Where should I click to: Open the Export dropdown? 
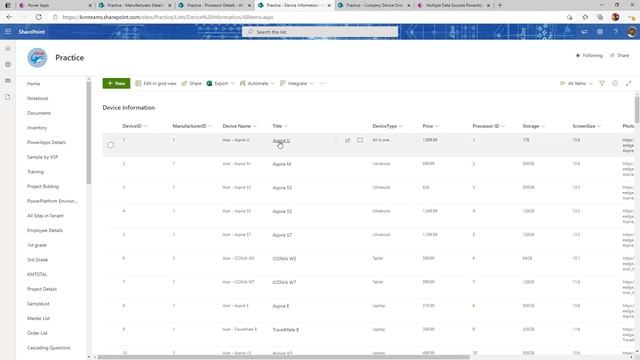tap(221, 83)
